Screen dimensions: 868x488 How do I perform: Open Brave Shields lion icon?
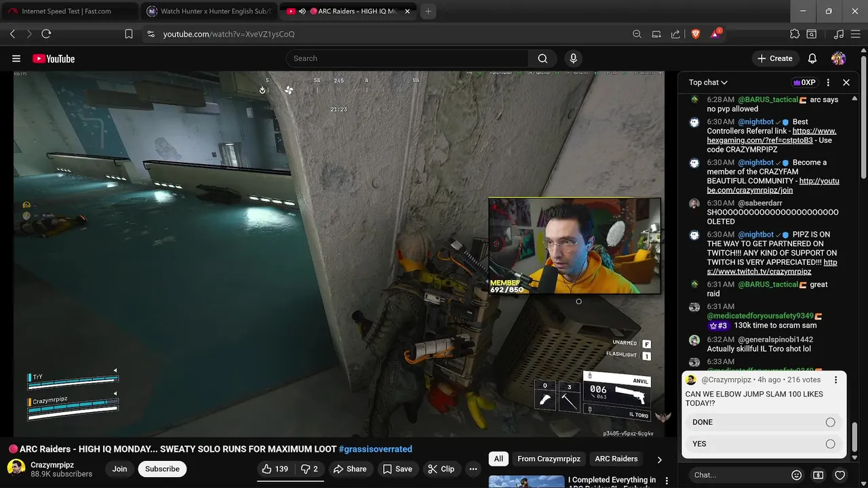pyautogui.click(x=695, y=34)
